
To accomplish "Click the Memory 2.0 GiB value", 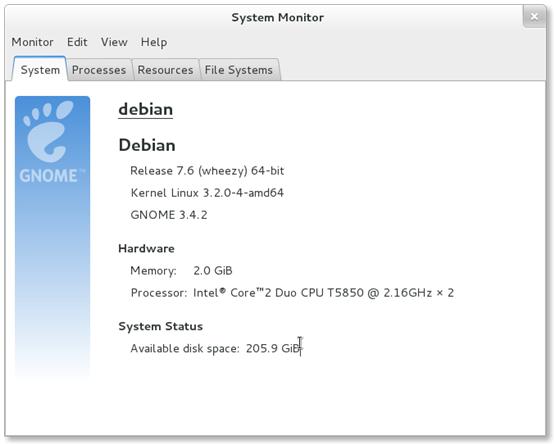I will click(x=213, y=271).
